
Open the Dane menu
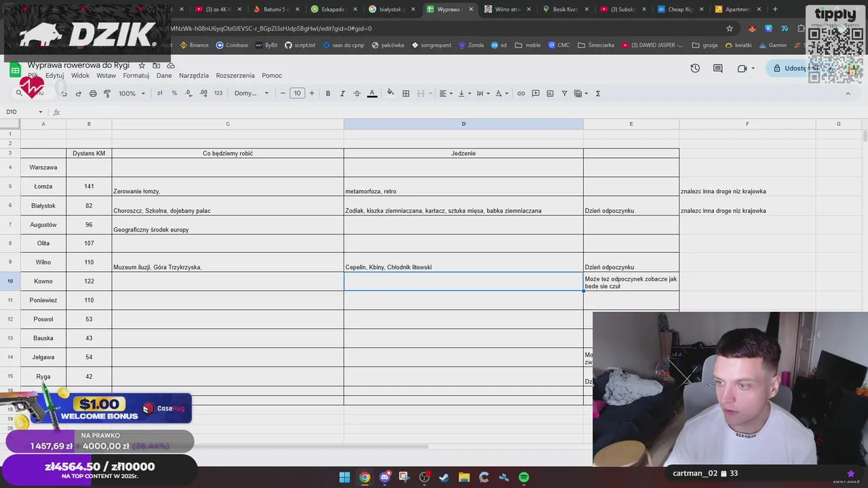coord(164,75)
